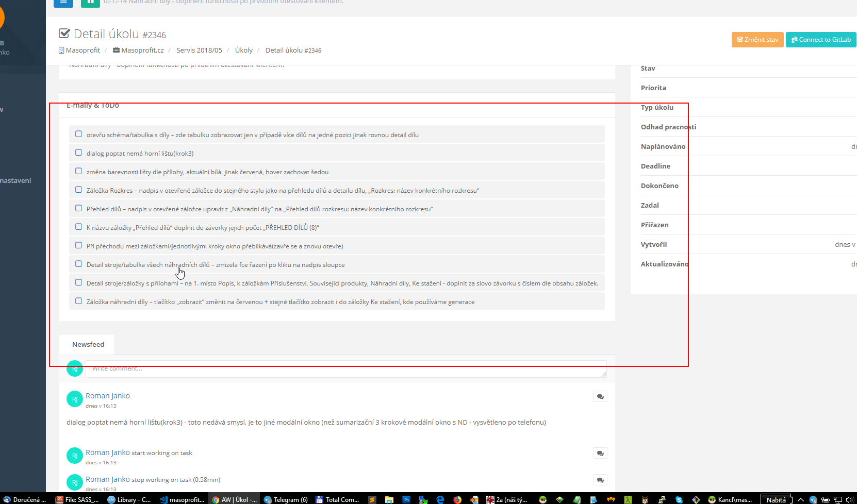Click the Priorita label in side panel
The height and width of the screenshot is (504, 857).
(x=653, y=88)
